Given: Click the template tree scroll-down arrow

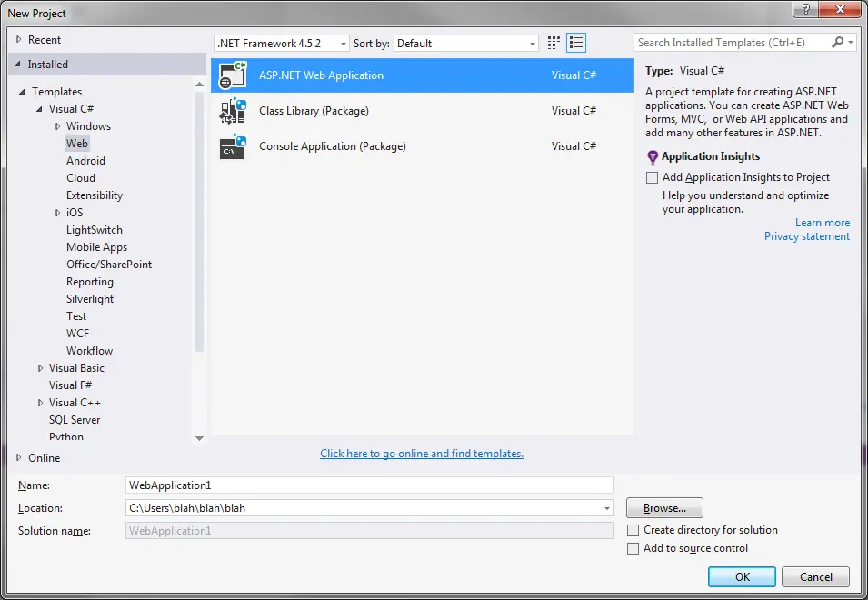Looking at the screenshot, I should pos(200,438).
